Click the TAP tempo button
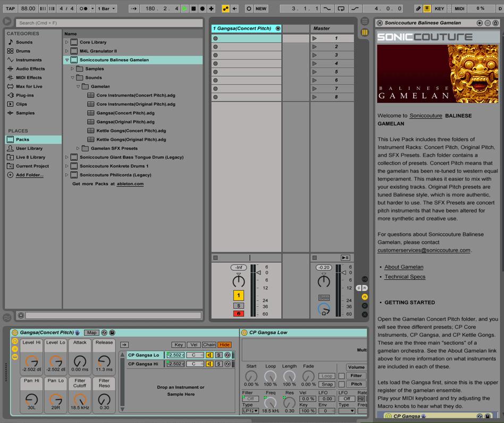The image size is (504, 423). [10, 9]
